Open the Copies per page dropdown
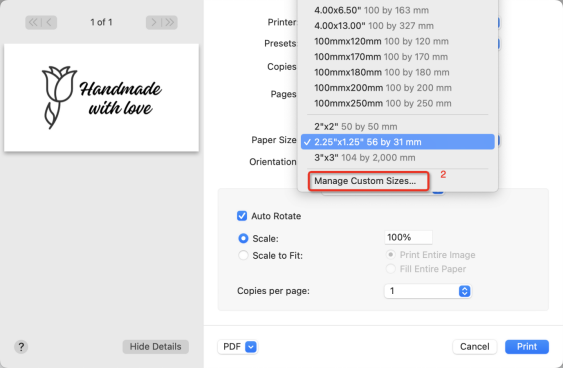Screen dimensions: 563x368 pyautogui.click(x=428, y=291)
